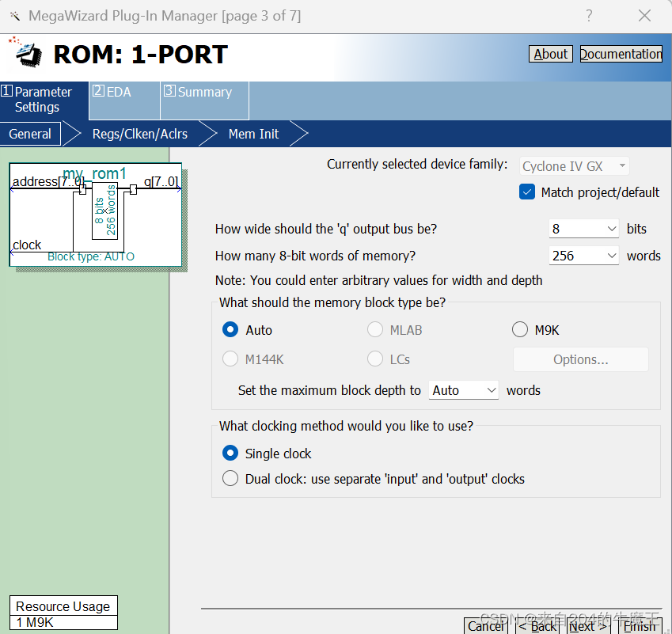This screenshot has height=634, width=672.
Task: Select Dual clock radio button
Action: point(230,478)
